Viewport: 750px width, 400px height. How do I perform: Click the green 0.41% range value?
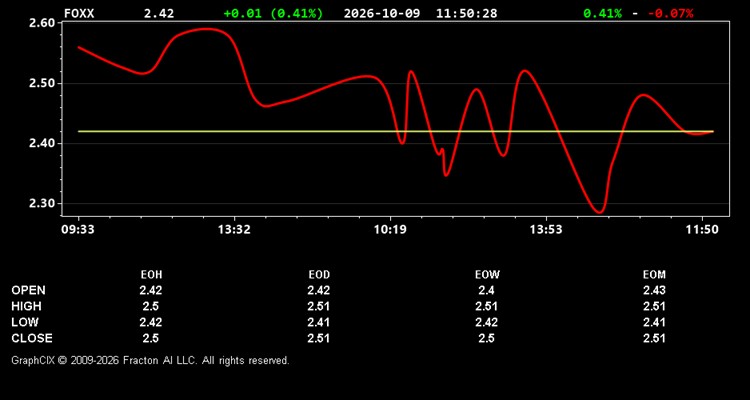pos(602,13)
